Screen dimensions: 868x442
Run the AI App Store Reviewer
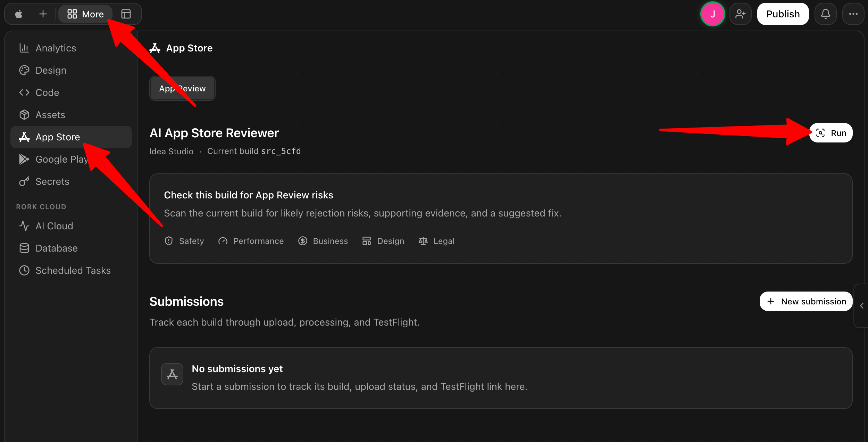click(x=831, y=133)
